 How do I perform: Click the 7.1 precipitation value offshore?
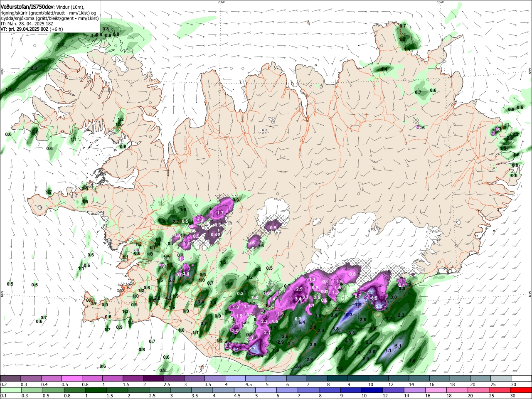click(x=389, y=350)
